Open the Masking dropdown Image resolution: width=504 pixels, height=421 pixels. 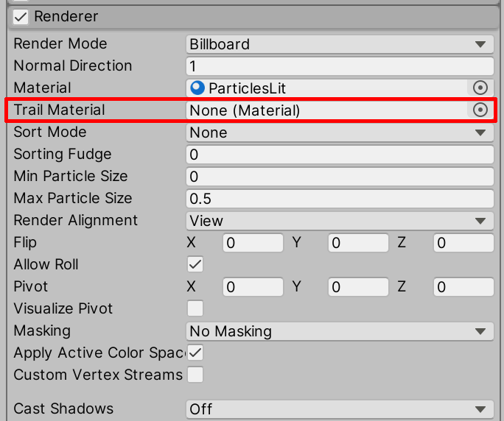click(339, 331)
